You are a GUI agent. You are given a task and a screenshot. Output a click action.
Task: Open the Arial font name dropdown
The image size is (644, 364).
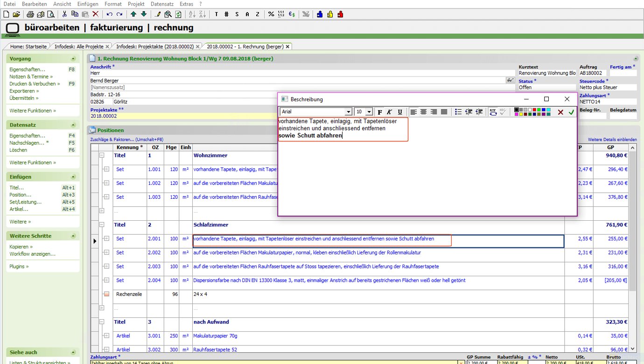[348, 112]
